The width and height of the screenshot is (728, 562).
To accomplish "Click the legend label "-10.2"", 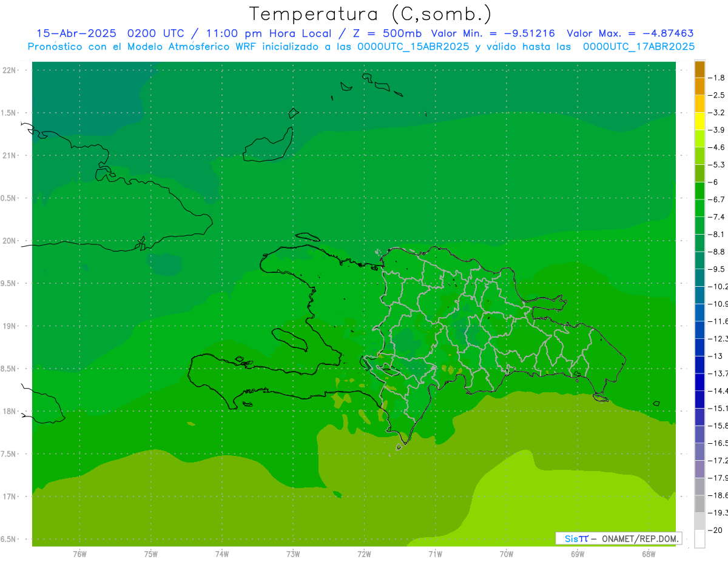I will click(x=718, y=286).
